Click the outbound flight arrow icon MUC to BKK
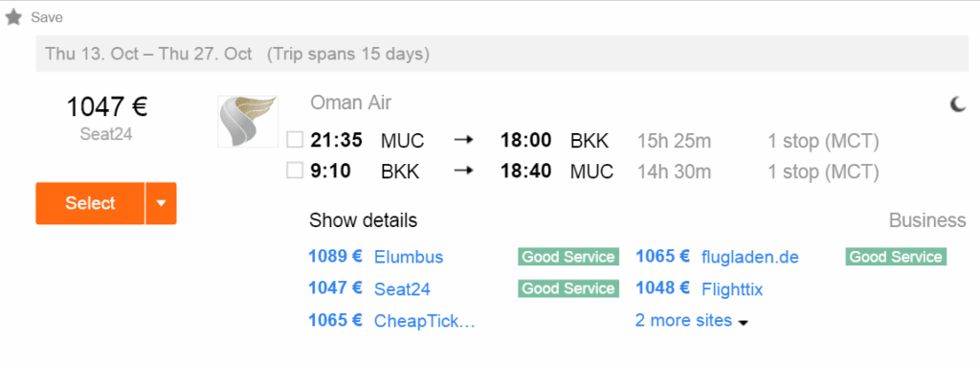The width and height of the screenshot is (980, 368). (463, 140)
